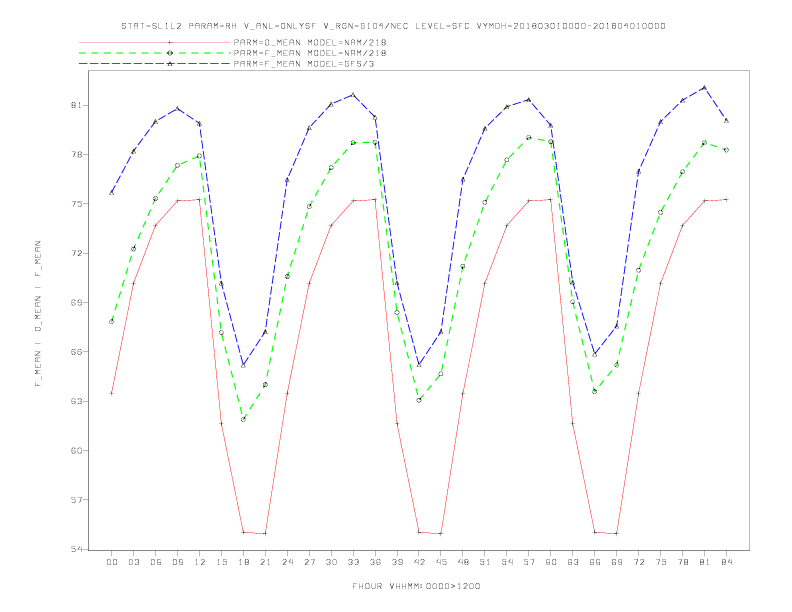Click the red solid line sample in legend

coord(155,42)
